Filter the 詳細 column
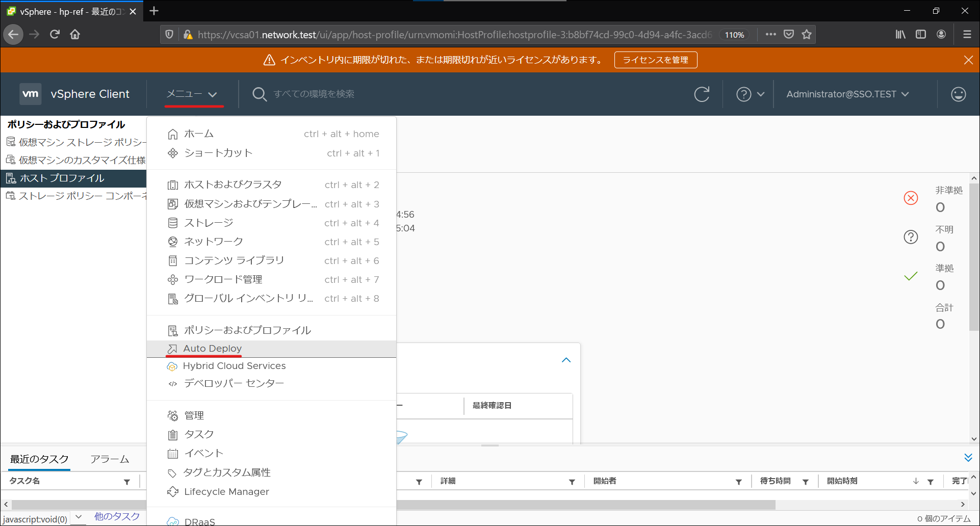The image size is (980, 526). [x=572, y=482]
